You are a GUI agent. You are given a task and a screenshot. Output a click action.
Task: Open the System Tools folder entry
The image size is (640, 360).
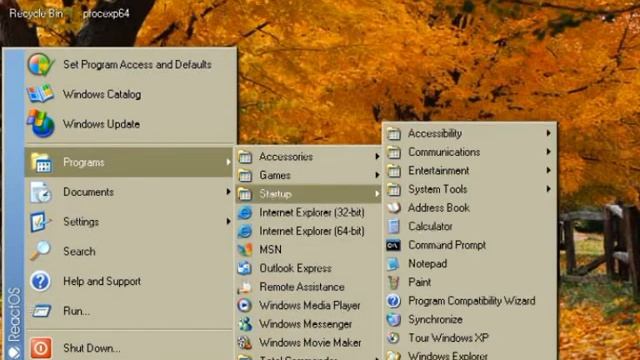(469, 189)
